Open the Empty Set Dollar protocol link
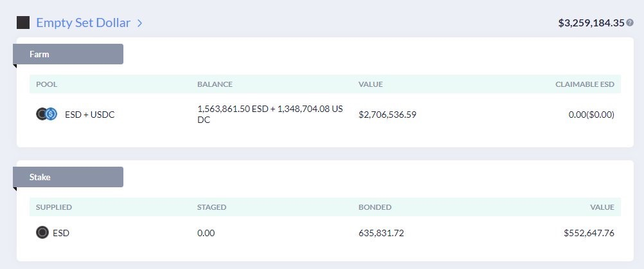The image size is (644, 269). (84, 23)
